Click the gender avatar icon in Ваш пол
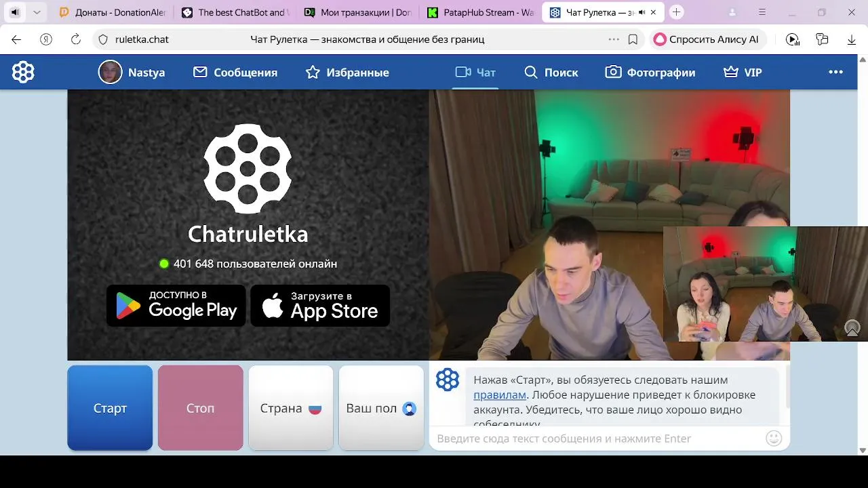The height and width of the screenshot is (488, 868). click(409, 409)
